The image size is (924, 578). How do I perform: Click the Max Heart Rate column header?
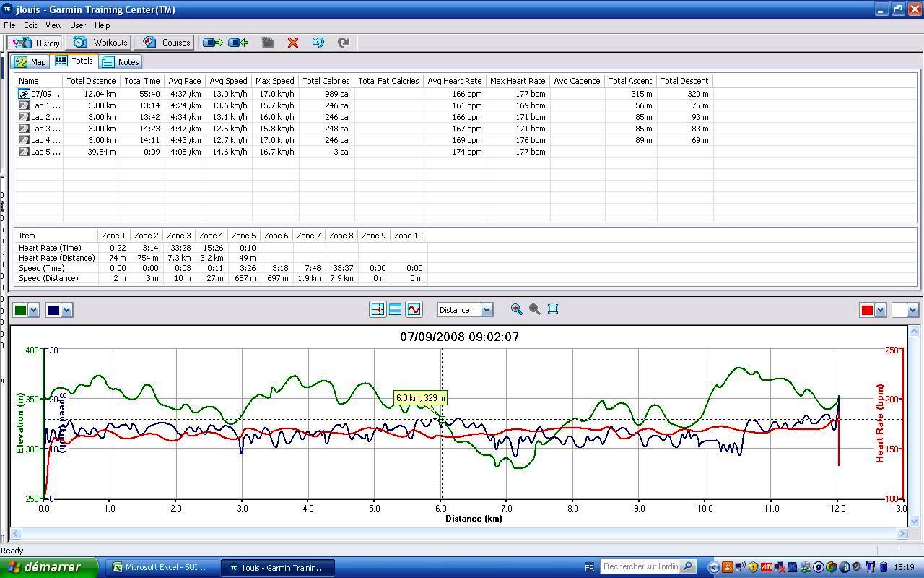pos(518,81)
